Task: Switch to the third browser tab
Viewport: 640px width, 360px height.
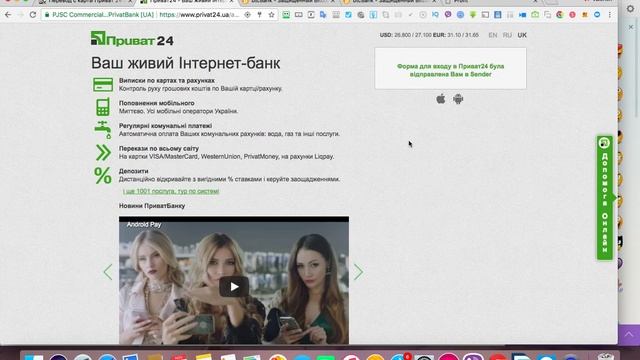Action: (x=287, y=2)
